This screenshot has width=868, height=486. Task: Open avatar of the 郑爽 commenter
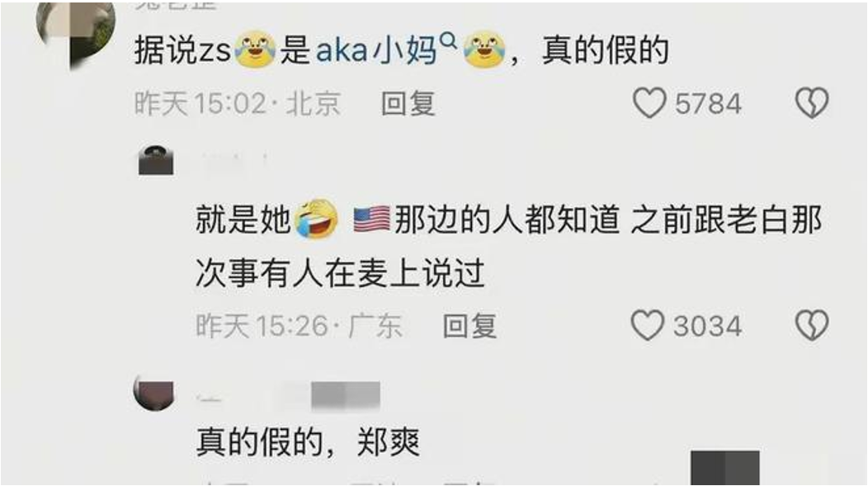pos(154,393)
